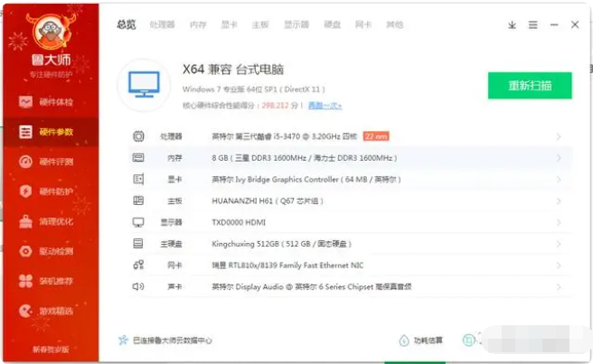Switch to the 内存 tab
This screenshot has width=593, height=364.
[x=198, y=25]
